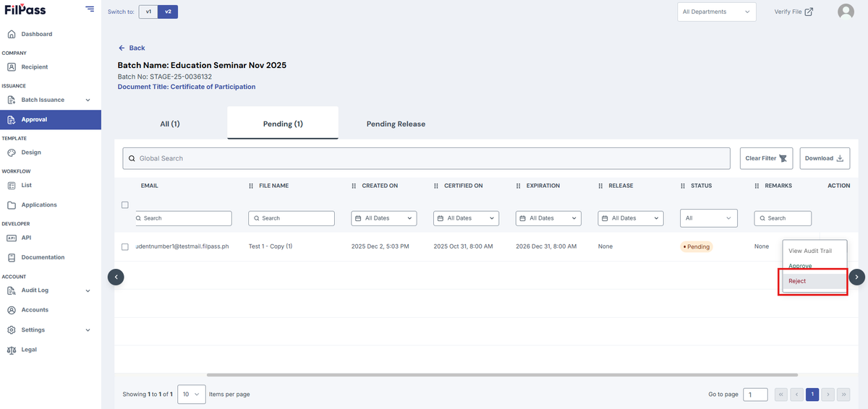Click the Remarks column search field
Image resolution: width=868 pixels, height=409 pixels.
point(783,218)
